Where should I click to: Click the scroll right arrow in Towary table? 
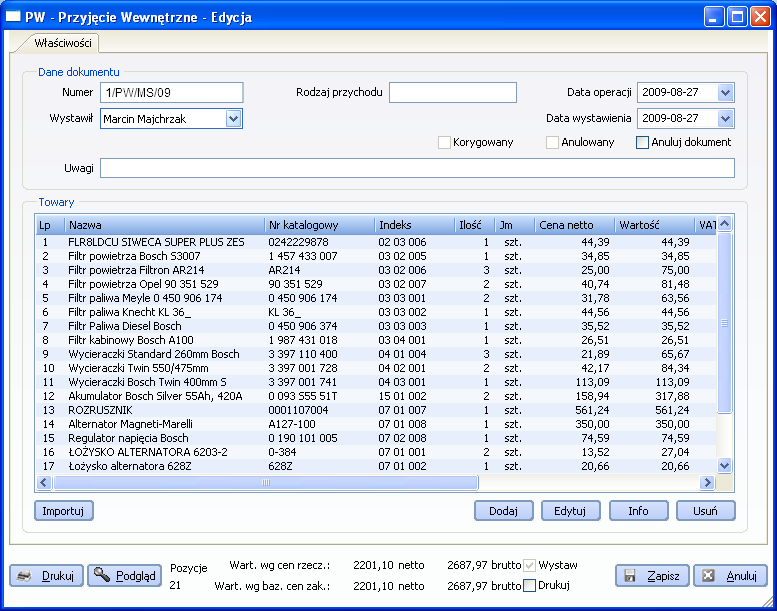707,483
